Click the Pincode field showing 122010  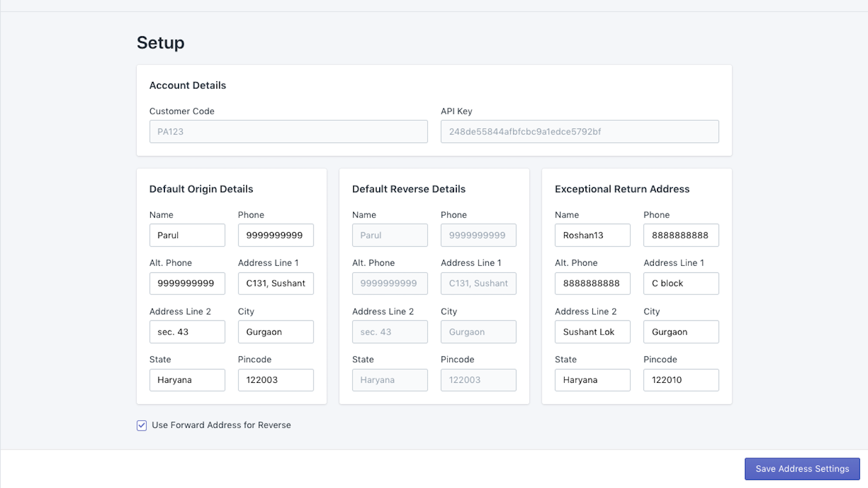click(x=681, y=380)
